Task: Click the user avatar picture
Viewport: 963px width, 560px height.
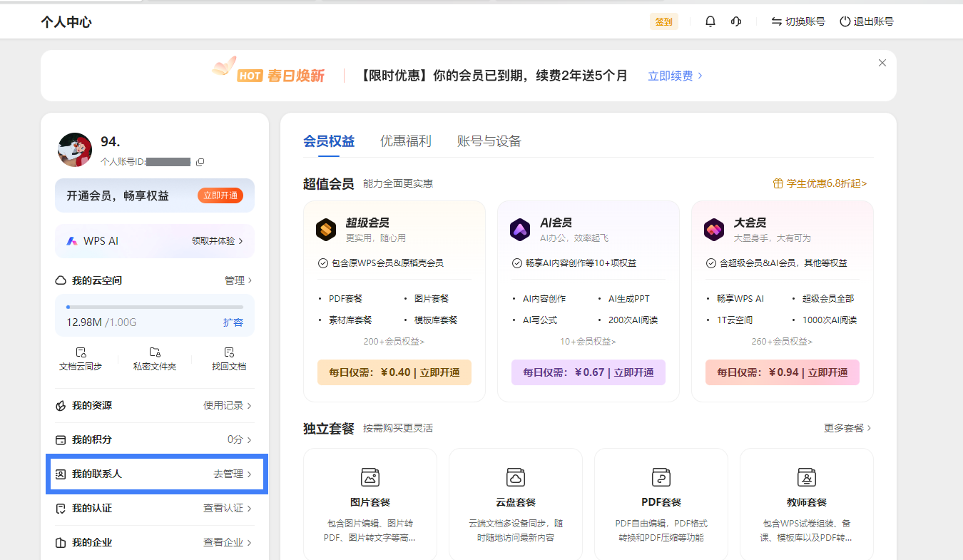Action: pyautogui.click(x=75, y=150)
